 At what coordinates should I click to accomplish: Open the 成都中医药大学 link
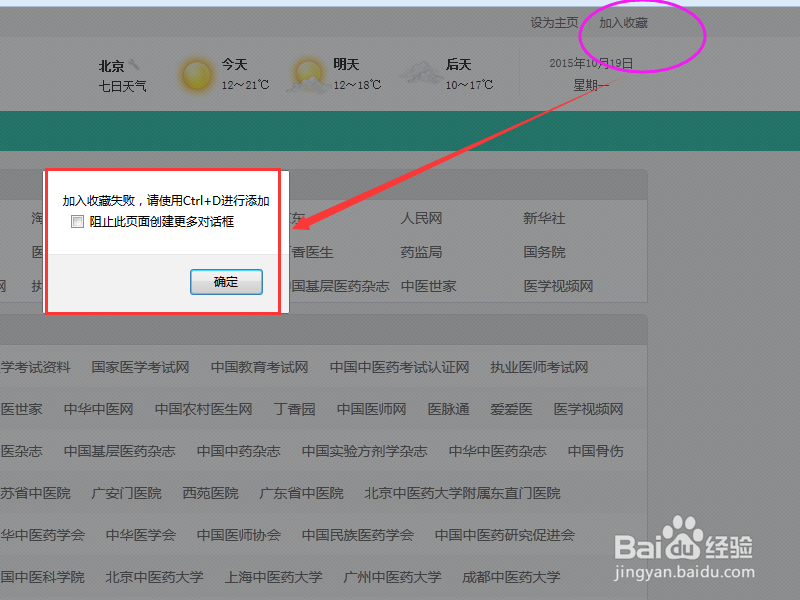pos(511,577)
